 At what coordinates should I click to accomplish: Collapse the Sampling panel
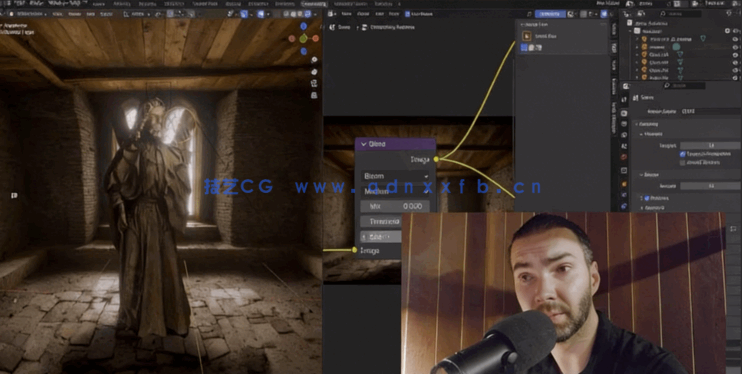tap(648, 124)
